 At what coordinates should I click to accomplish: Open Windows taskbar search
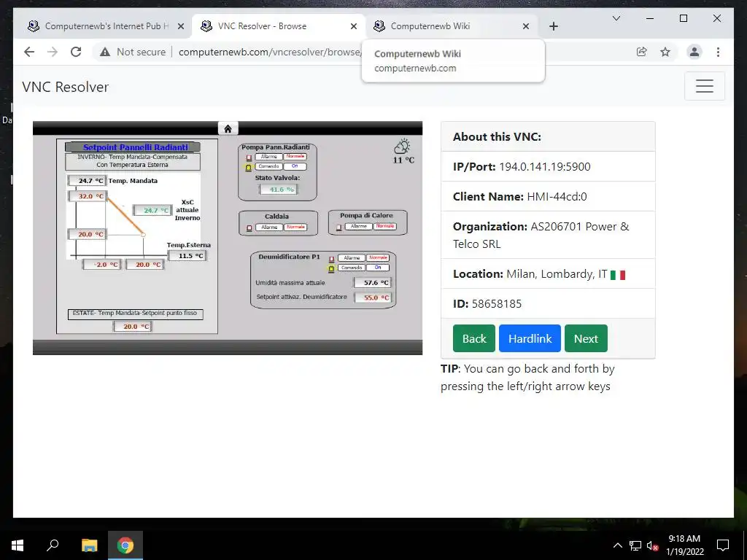(x=53, y=545)
